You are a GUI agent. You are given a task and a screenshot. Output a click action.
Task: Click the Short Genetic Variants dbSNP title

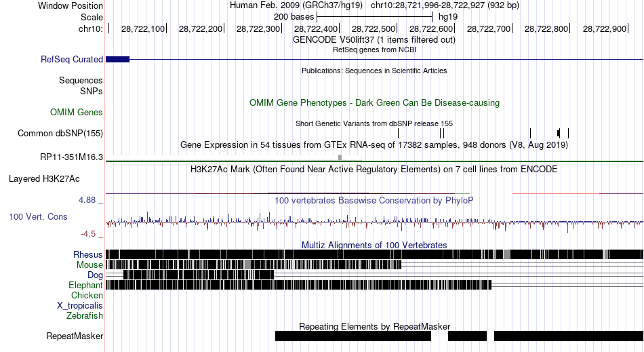(374, 123)
